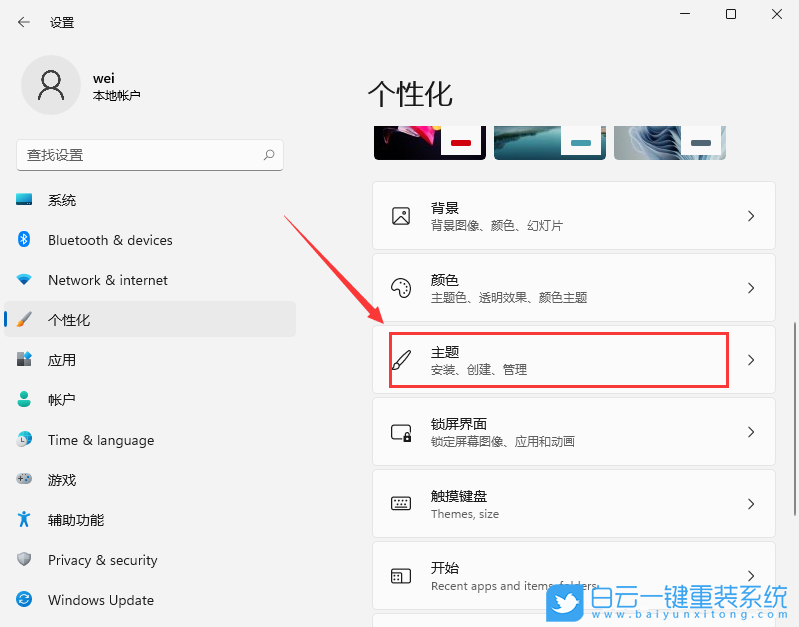Image resolution: width=799 pixels, height=627 pixels.
Task: Select 应用 in the sidebar
Action: tap(150, 360)
